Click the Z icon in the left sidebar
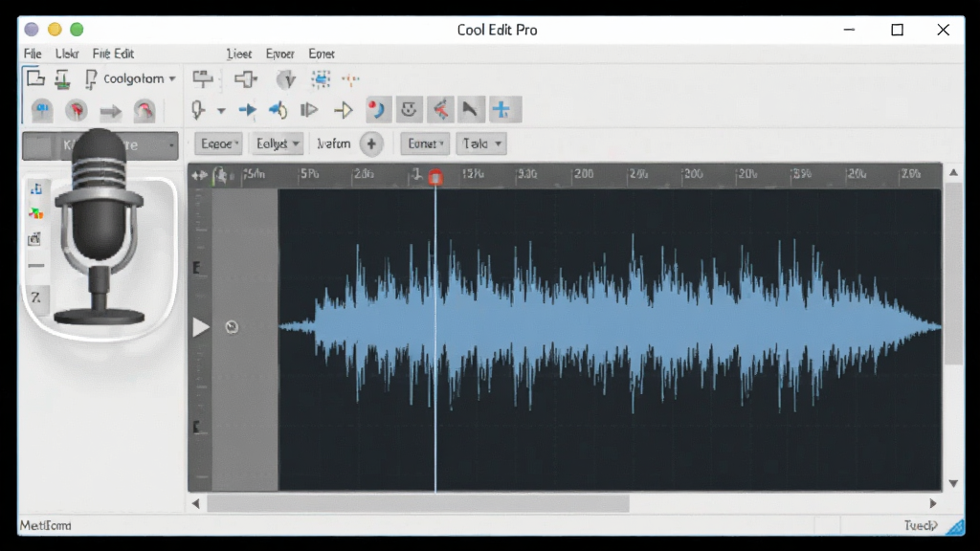This screenshot has width=980, height=551. click(35, 298)
